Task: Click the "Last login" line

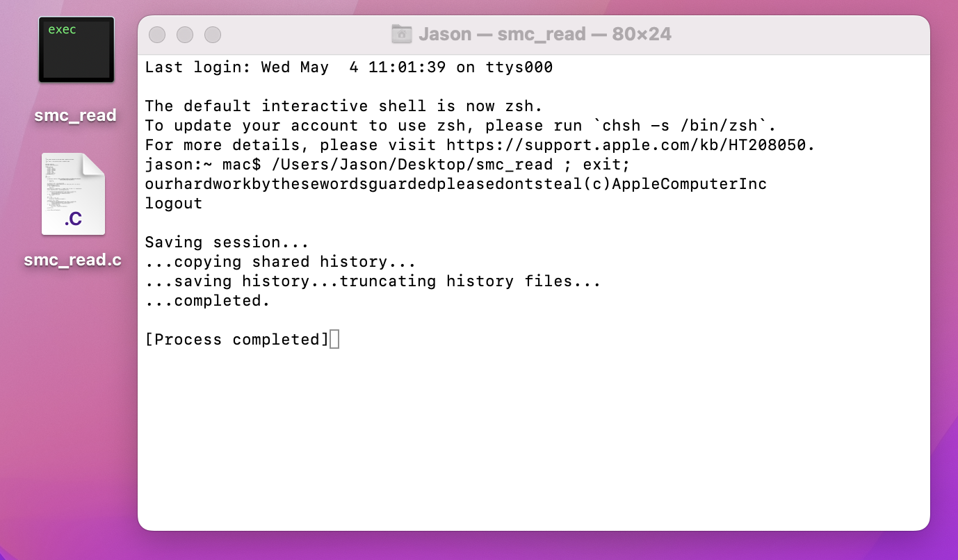Action: tap(348, 67)
